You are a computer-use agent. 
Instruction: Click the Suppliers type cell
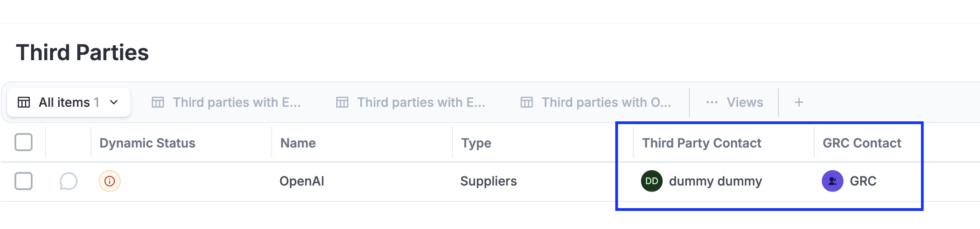pyautogui.click(x=488, y=181)
